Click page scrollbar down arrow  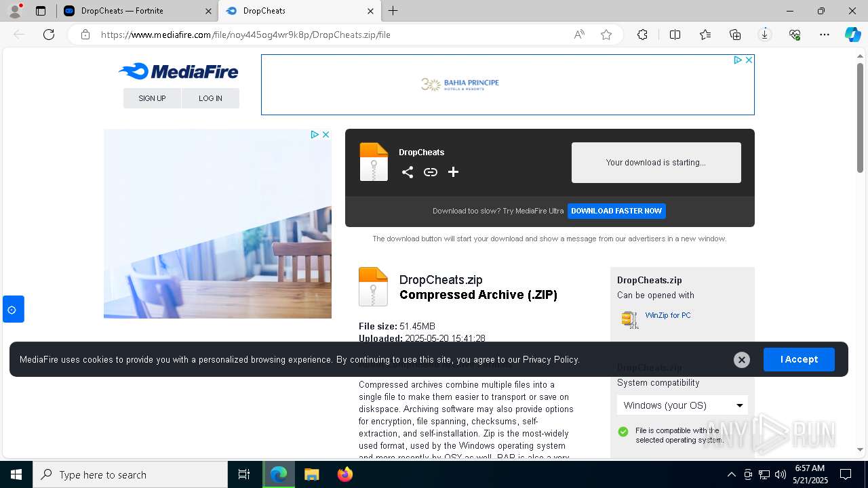click(860, 449)
